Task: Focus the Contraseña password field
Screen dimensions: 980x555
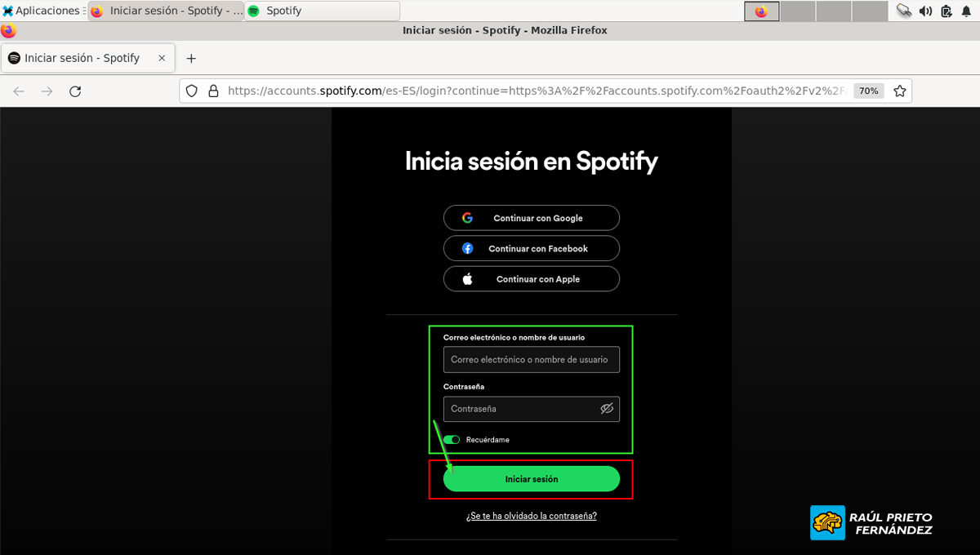Action: [x=532, y=409]
